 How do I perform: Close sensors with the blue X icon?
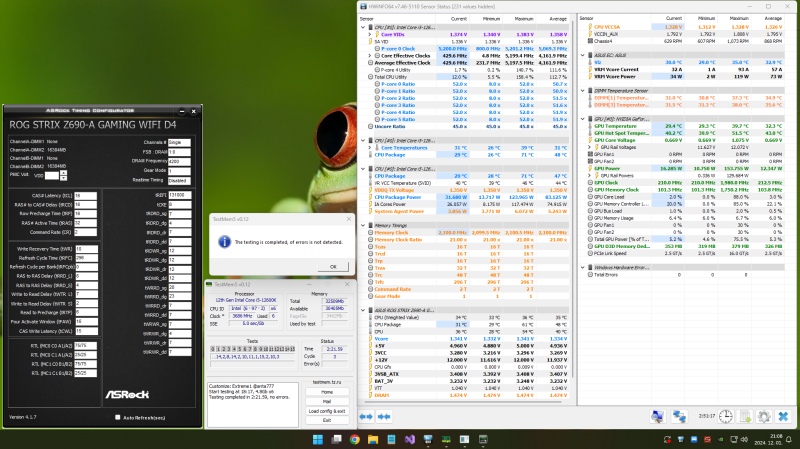click(x=783, y=416)
